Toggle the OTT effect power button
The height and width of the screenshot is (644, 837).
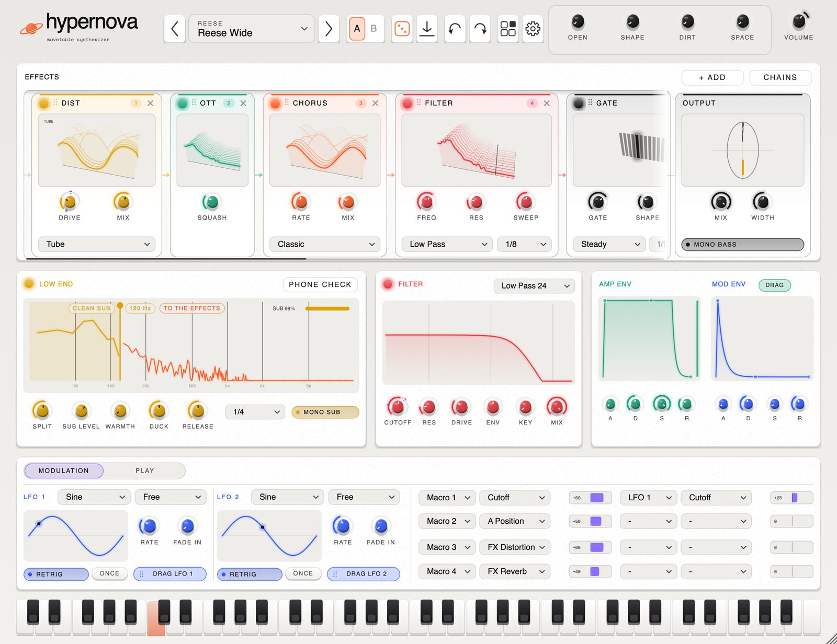tap(183, 103)
